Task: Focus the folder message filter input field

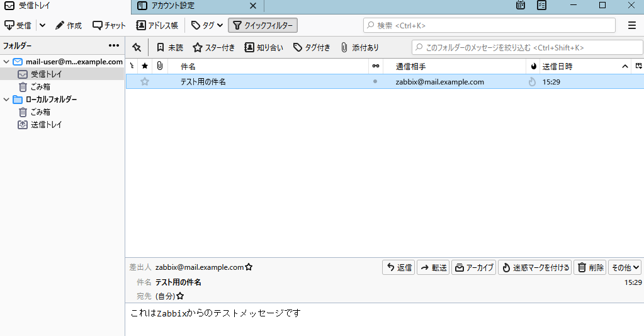Action: [x=528, y=48]
